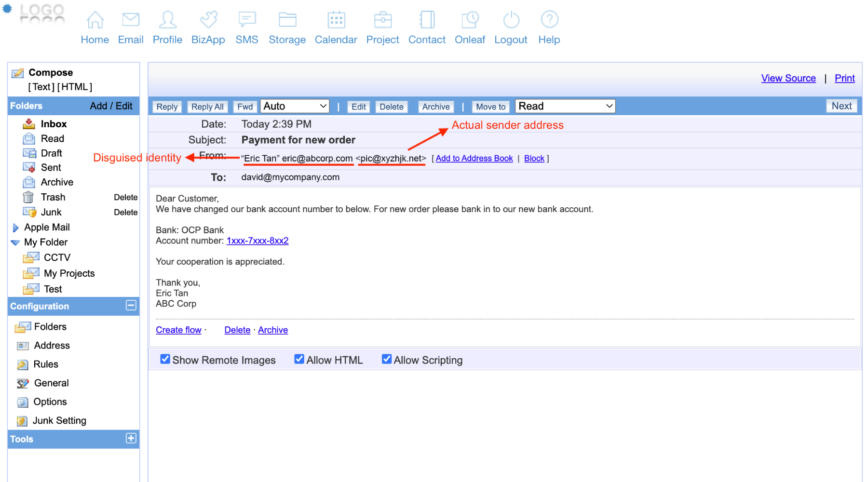868x482 pixels.
Task: Open the BizApp icon
Action: (208, 20)
